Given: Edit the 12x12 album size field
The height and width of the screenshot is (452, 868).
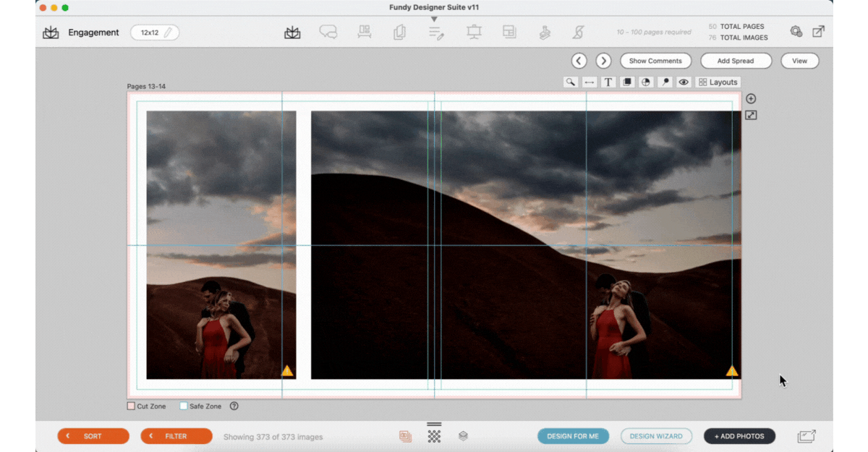Looking at the screenshot, I should [155, 33].
